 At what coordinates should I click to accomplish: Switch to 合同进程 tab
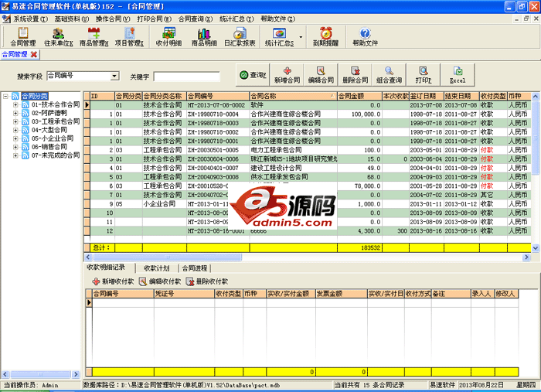pyautogui.click(x=195, y=268)
